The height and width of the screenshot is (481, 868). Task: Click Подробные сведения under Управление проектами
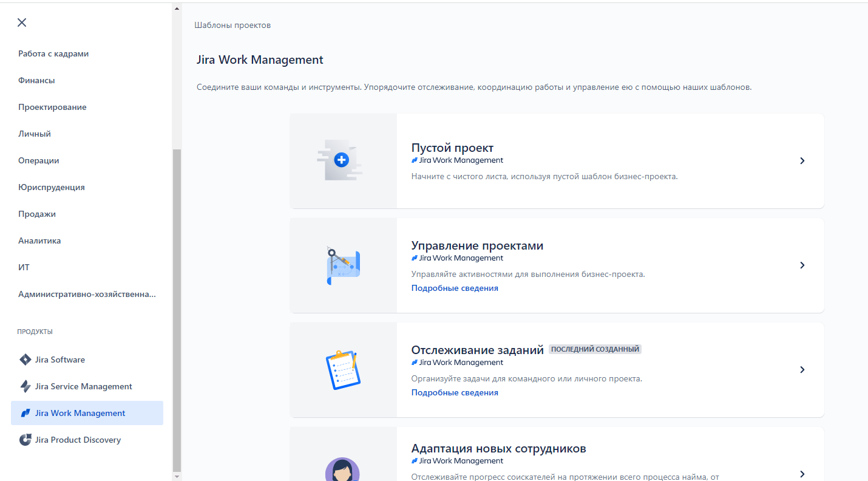(455, 288)
